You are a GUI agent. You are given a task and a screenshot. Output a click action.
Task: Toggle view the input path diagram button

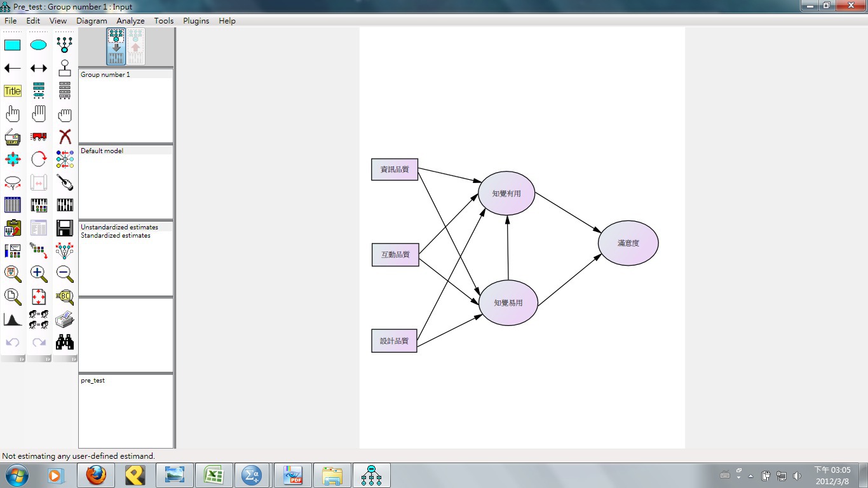(116, 46)
